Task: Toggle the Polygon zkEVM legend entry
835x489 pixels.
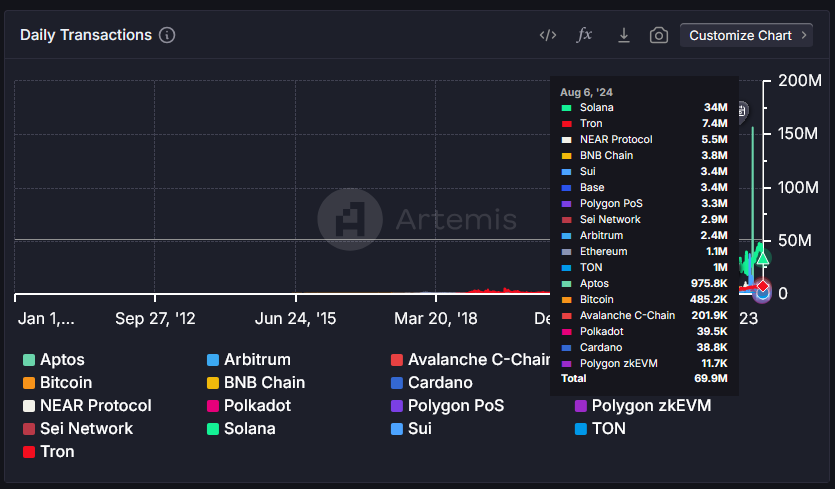Action: (x=643, y=405)
